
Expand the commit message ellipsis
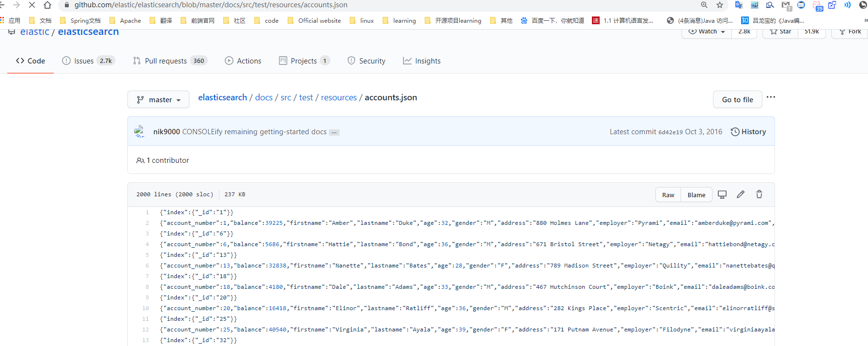point(334,132)
